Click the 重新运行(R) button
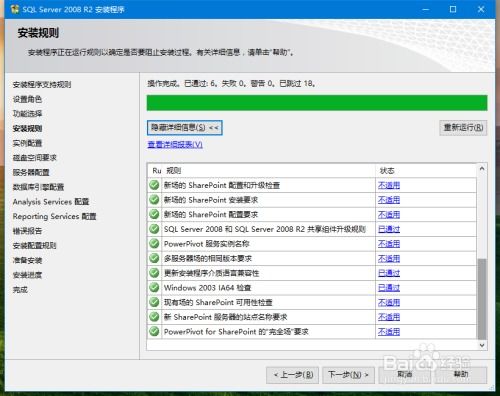 coord(463,128)
